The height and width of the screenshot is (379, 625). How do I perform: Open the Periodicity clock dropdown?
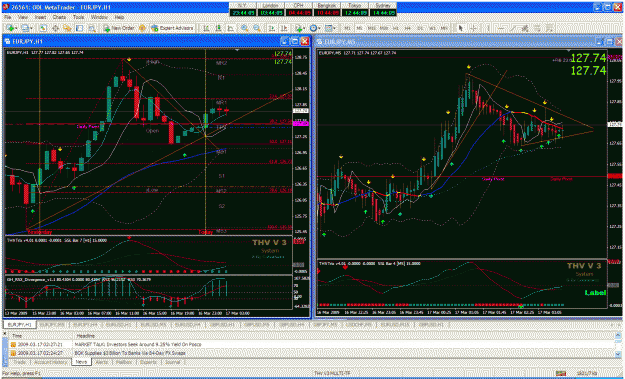315,28
